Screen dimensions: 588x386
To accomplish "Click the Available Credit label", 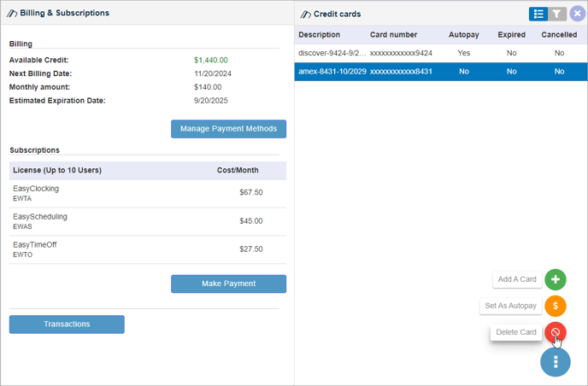I will pyautogui.click(x=39, y=60).
